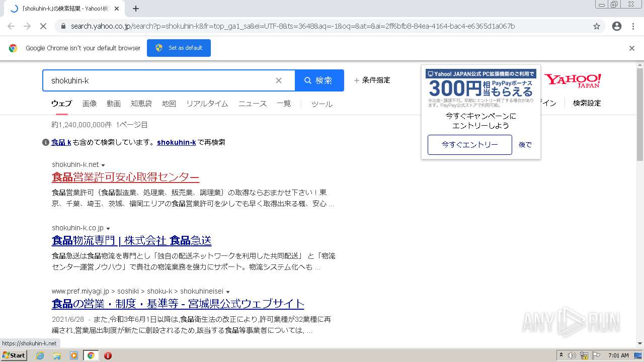Go forward to next page
This screenshot has width=644, height=362.
(27, 26)
